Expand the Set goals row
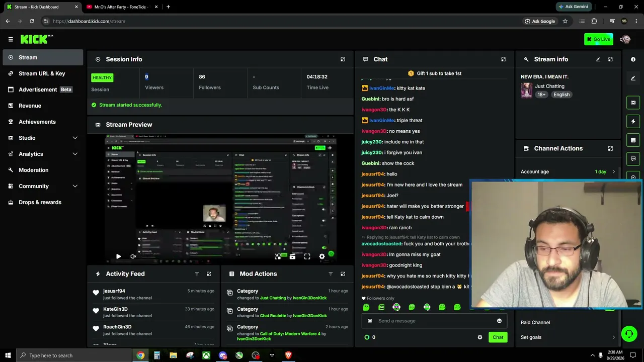This screenshot has height=362, width=644. click(x=568, y=337)
